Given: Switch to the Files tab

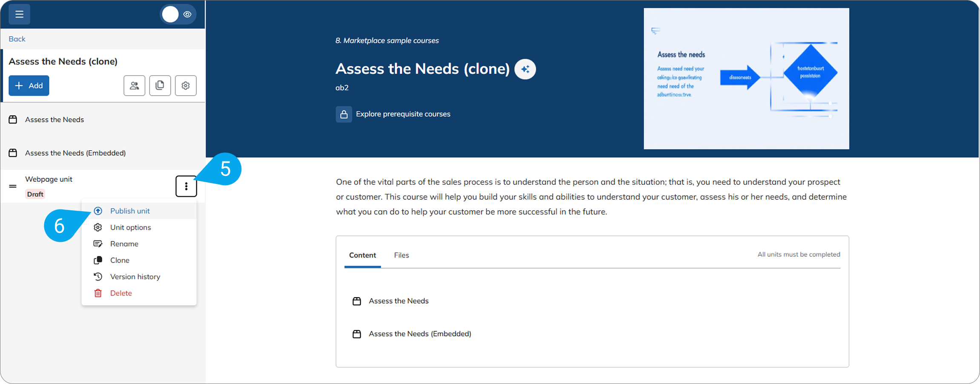Looking at the screenshot, I should [401, 255].
